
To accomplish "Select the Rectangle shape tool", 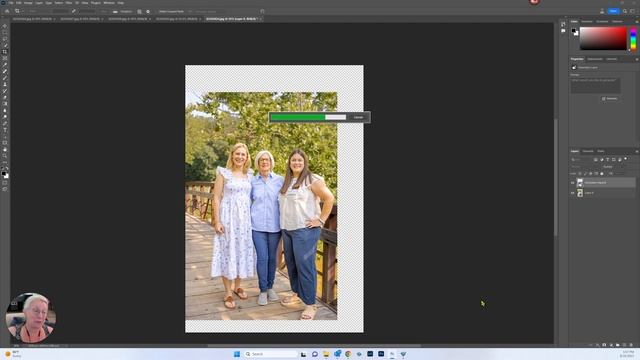I will click(5, 143).
